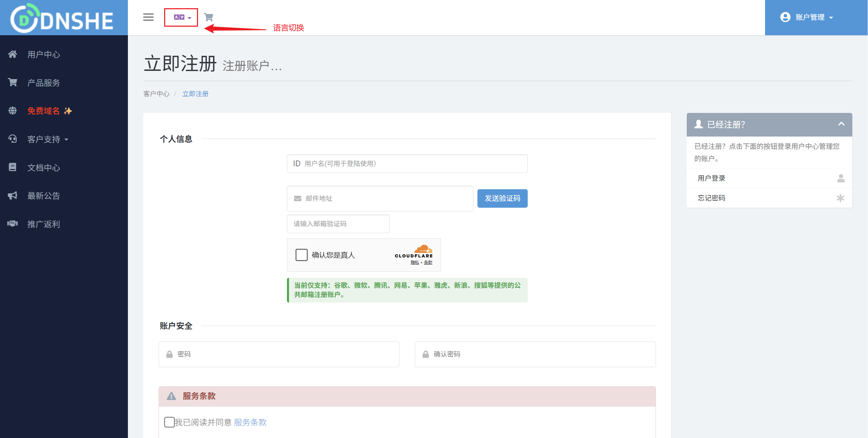Collapse the 已经注册? panel chevron
Viewport: 868px width, 438px height.
[841, 124]
